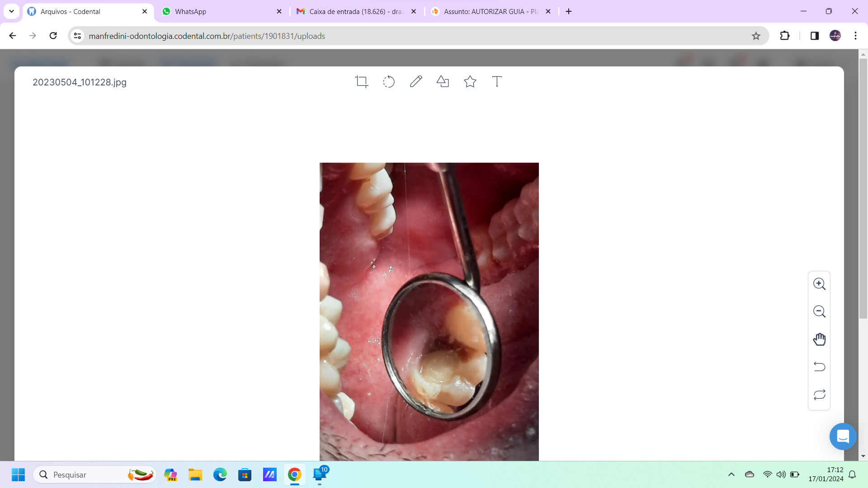Viewport: 868px width, 488px height.
Task: Toggle the browser side panel
Action: (x=814, y=36)
